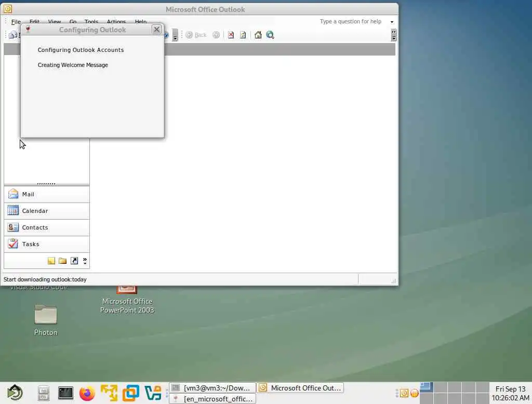Launch Firefox from the taskbar

pyautogui.click(x=87, y=394)
